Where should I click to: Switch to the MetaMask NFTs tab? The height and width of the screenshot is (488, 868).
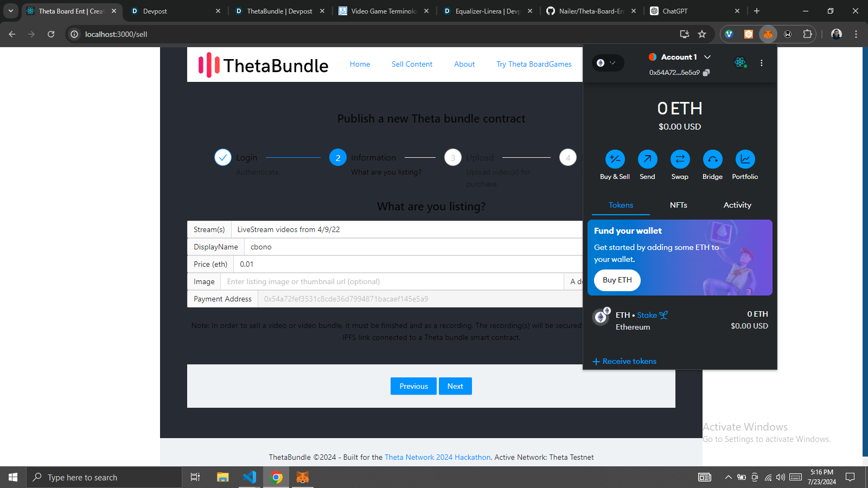[679, 205]
